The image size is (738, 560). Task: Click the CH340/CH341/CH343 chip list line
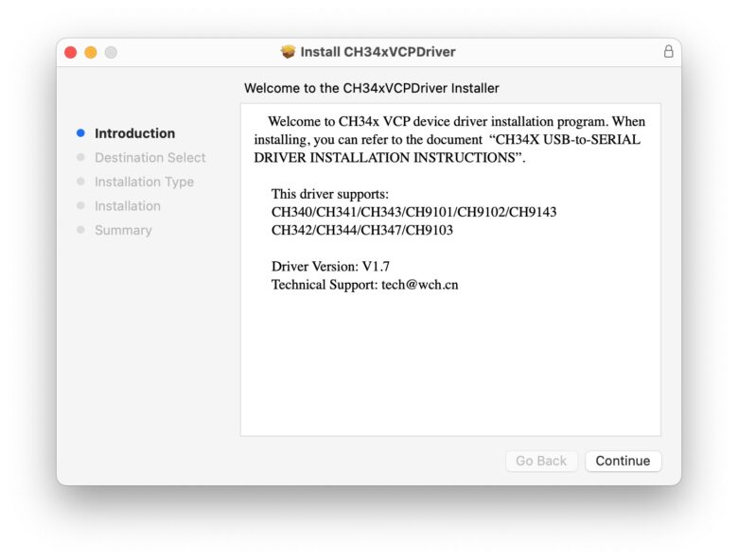(x=413, y=212)
